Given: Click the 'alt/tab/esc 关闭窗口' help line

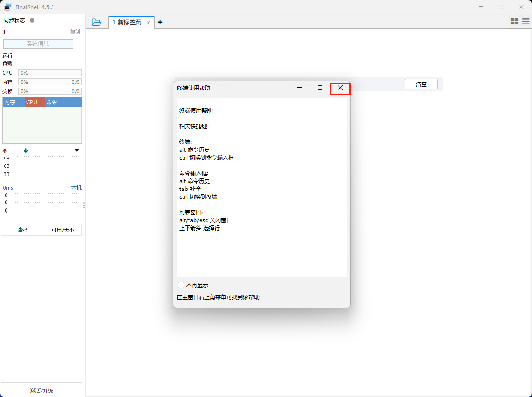Looking at the screenshot, I should (206, 220).
